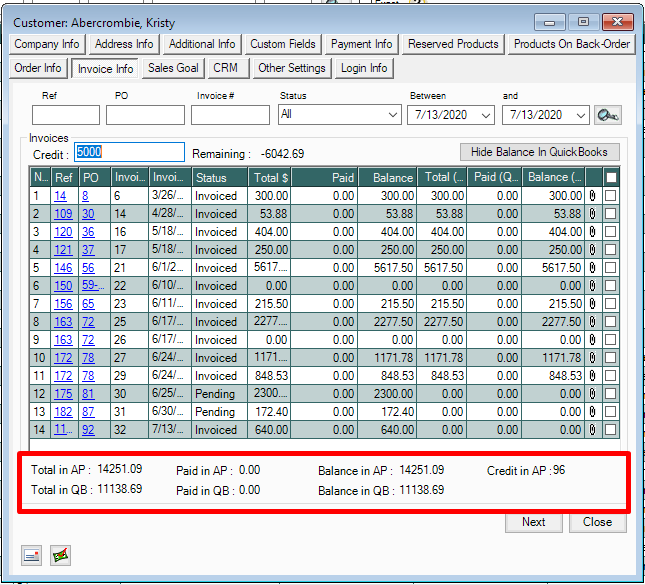Open the 'and' end date picker

[582, 115]
